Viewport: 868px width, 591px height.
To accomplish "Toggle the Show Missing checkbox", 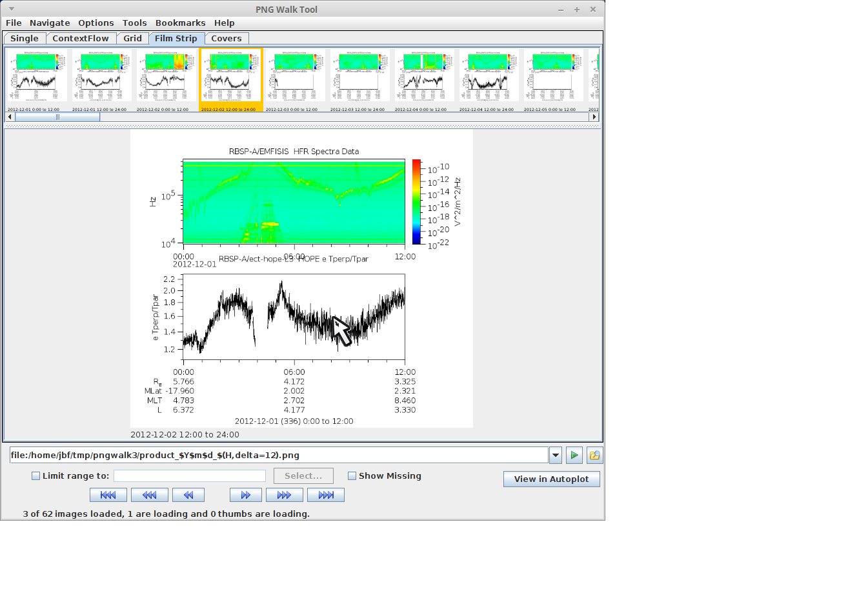I will coord(352,476).
